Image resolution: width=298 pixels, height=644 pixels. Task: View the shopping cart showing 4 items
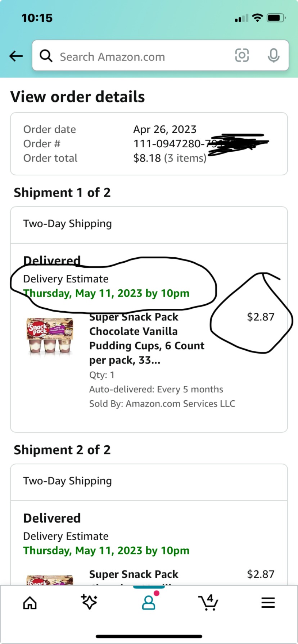[x=208, y=603]
